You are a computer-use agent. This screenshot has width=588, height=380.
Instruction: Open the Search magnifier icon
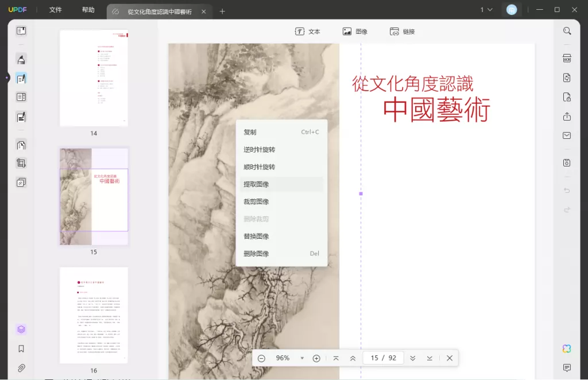point(567,31)
